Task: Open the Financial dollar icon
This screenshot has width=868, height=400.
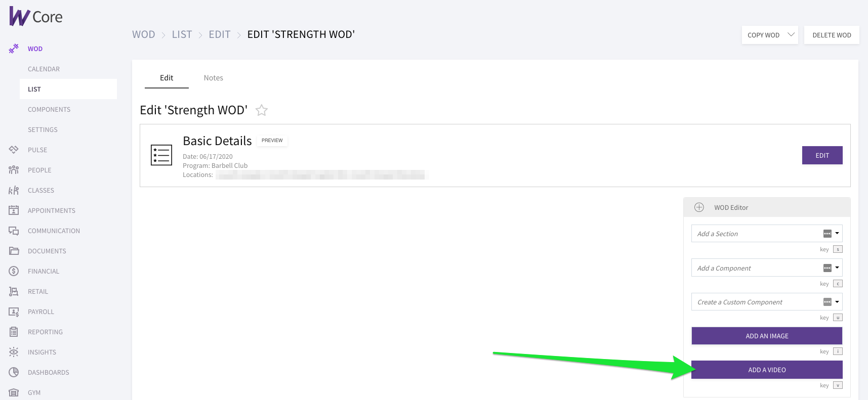Action: point(14,271)
